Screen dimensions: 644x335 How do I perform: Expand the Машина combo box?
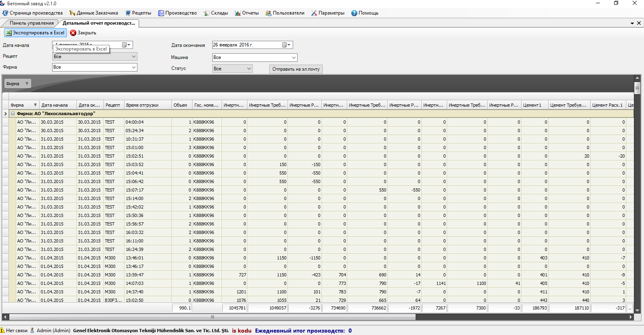click(293, 58)
